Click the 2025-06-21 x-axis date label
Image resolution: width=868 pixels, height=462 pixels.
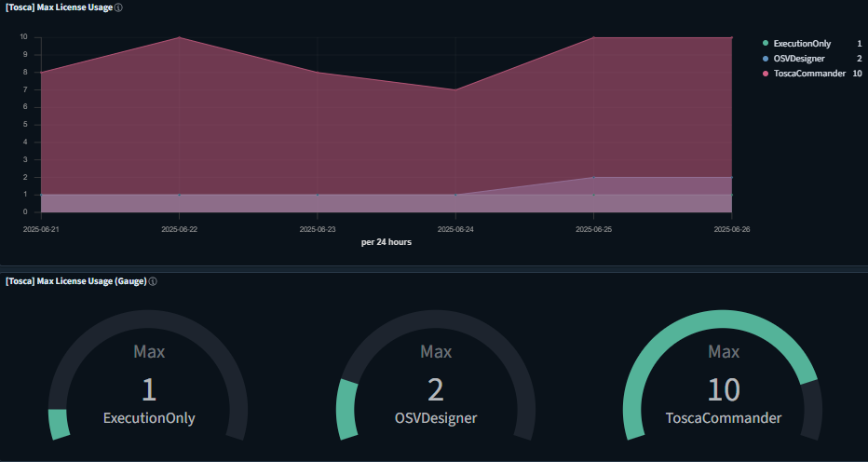42,228
